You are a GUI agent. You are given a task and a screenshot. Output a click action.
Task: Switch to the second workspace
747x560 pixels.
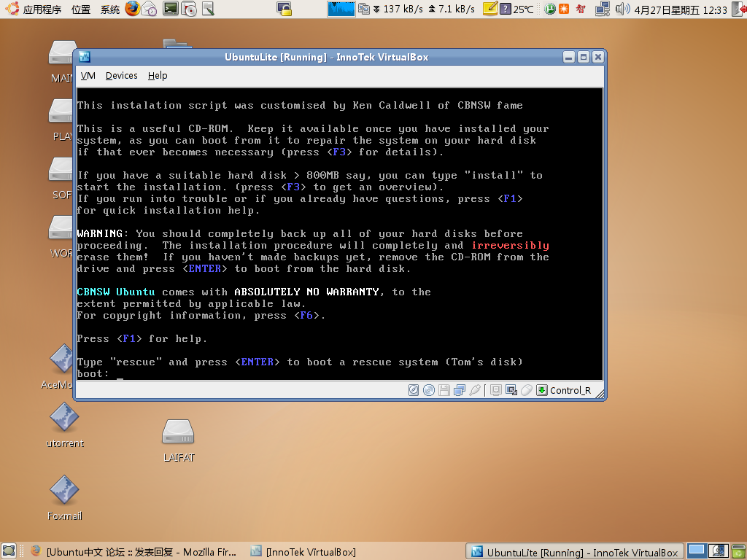click(x=718, y=551)
